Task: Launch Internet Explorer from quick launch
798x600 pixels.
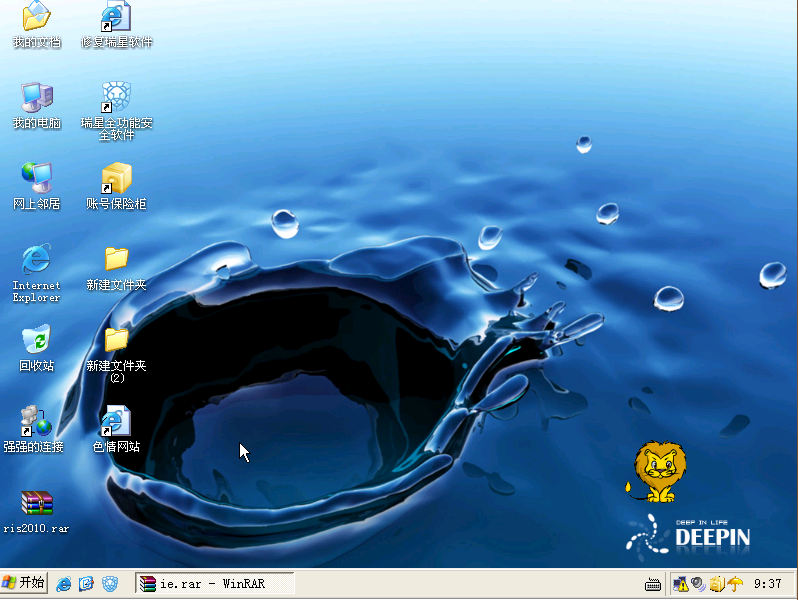Action: (x=64, y=583)
